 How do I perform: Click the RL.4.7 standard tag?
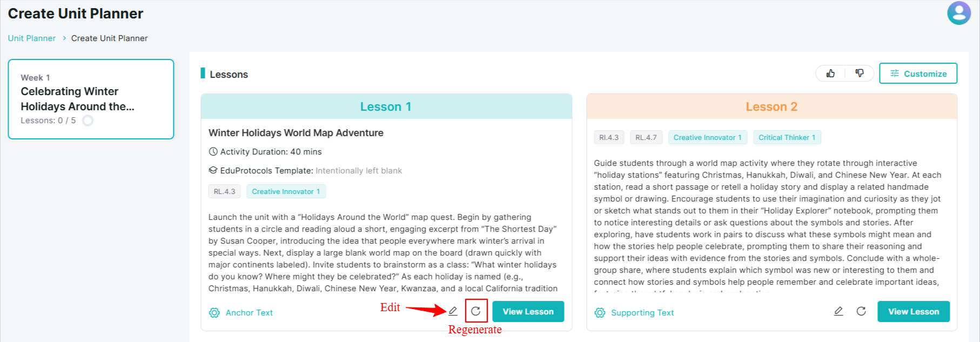pyautogui.click(x=646, y=137)
